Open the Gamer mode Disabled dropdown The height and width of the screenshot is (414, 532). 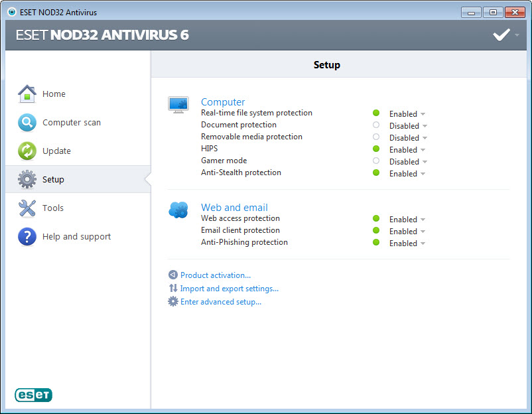(x=408, y=162)
